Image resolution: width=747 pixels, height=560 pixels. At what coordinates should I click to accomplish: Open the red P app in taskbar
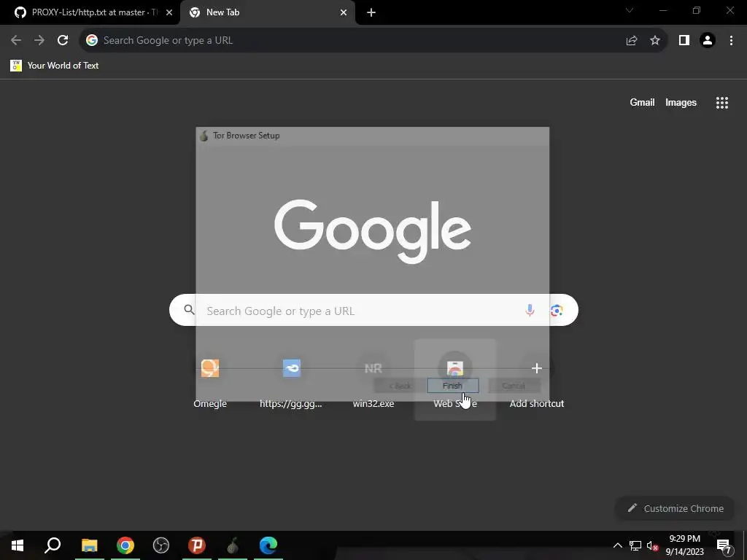pos(197,545)
